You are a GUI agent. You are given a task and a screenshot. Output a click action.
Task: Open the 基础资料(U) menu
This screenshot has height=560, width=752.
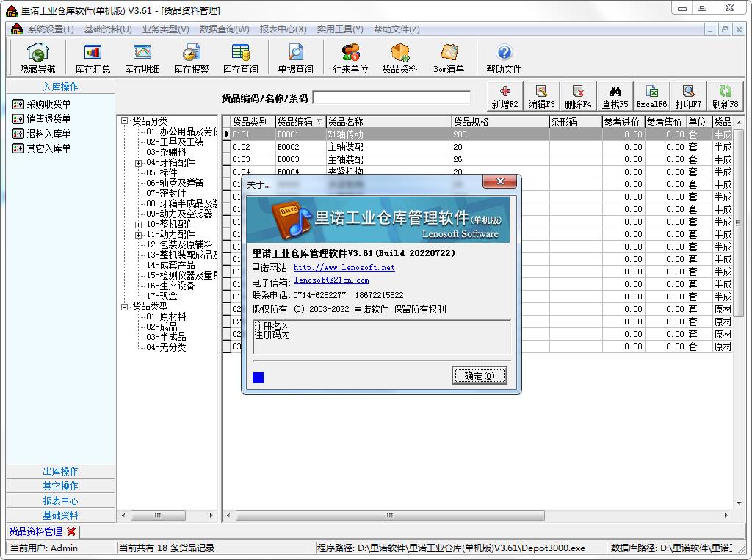coord(108,29)
